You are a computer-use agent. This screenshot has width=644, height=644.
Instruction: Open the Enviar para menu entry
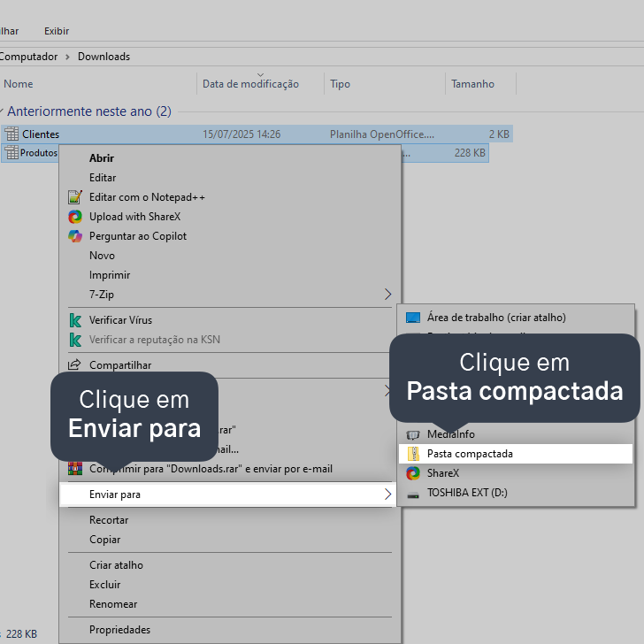228,494
